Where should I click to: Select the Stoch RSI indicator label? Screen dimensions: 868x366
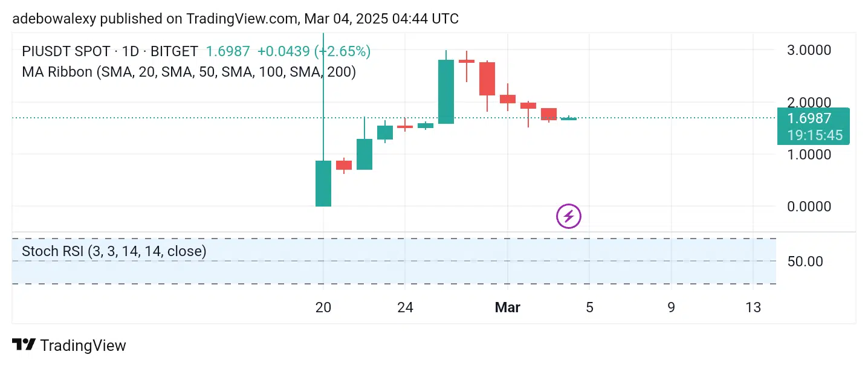(x=114, y=251)
